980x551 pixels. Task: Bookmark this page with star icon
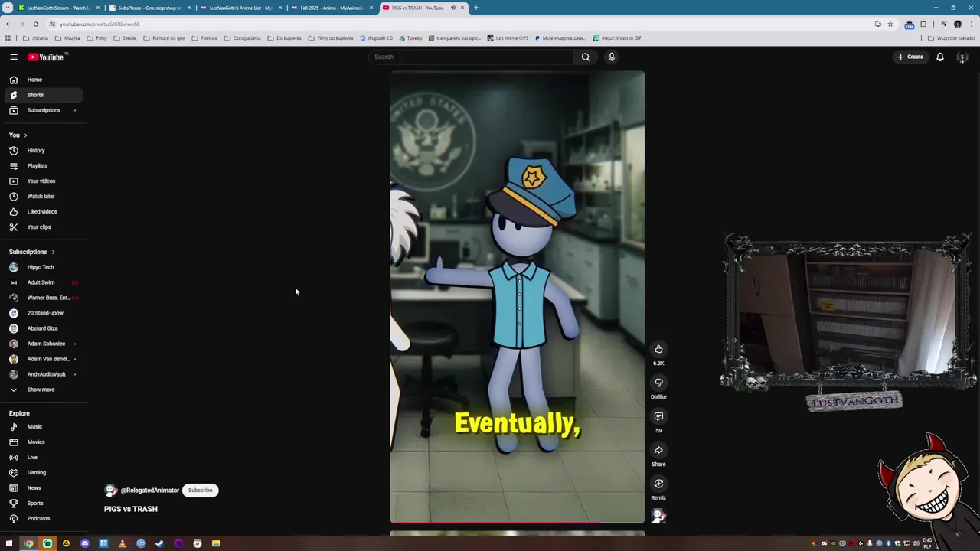[890, 24]
